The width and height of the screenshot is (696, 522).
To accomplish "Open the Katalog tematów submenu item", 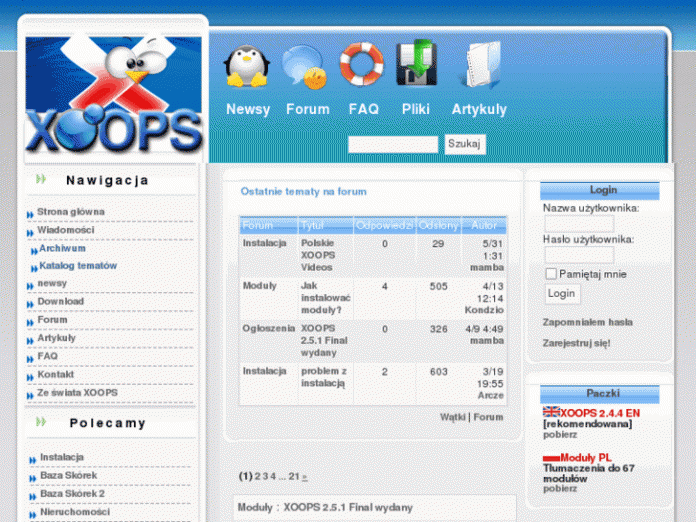I will [78, 266].
